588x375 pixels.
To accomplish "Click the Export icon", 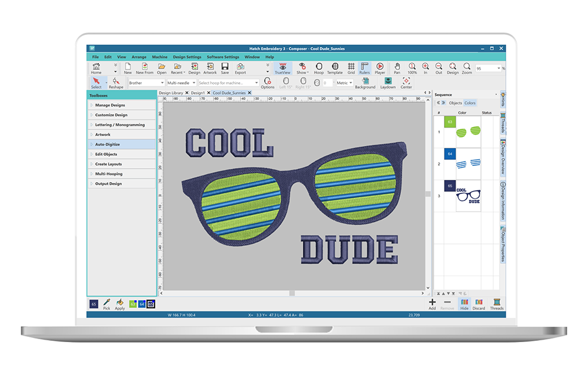I will (x=240, y=68).
